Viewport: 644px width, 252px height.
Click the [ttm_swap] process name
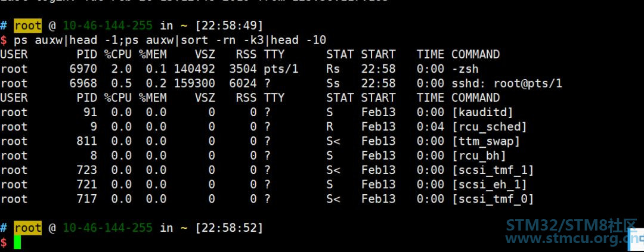pos(486,141)
